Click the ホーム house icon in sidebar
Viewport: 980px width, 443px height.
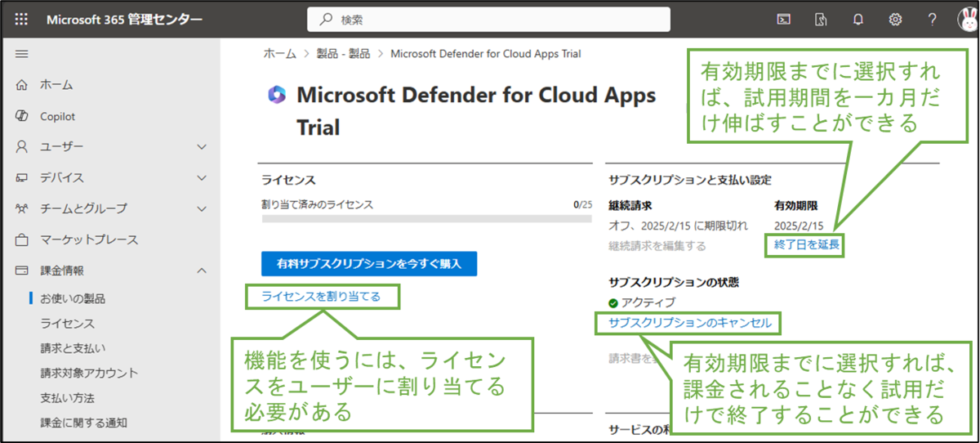[22, 85]
